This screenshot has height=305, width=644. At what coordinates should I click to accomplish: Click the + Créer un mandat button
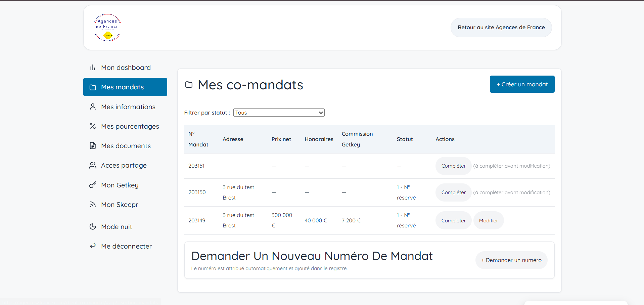tap(522, 84)
